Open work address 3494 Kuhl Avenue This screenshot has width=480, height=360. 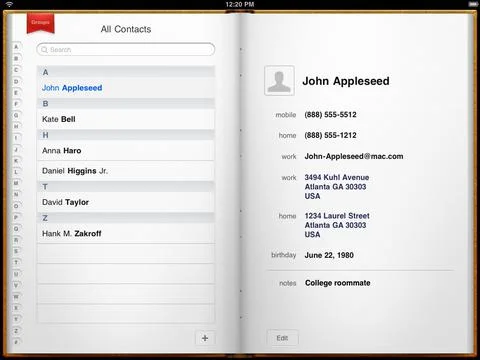tap(337, 187)
